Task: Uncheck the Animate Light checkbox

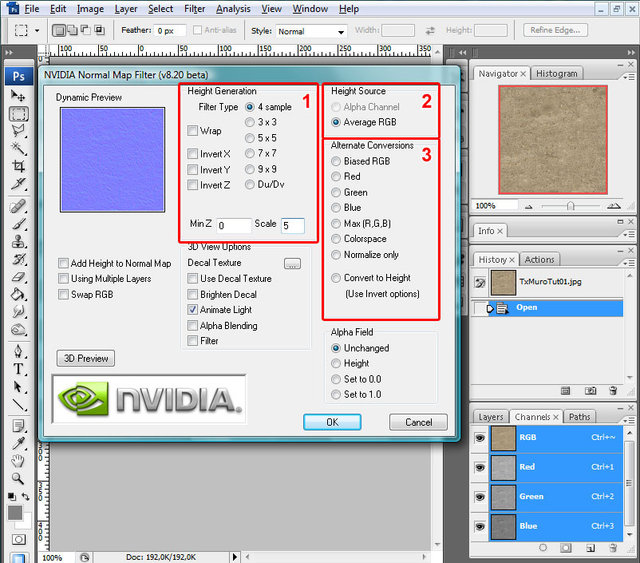Action: click(x=193, y=310)
